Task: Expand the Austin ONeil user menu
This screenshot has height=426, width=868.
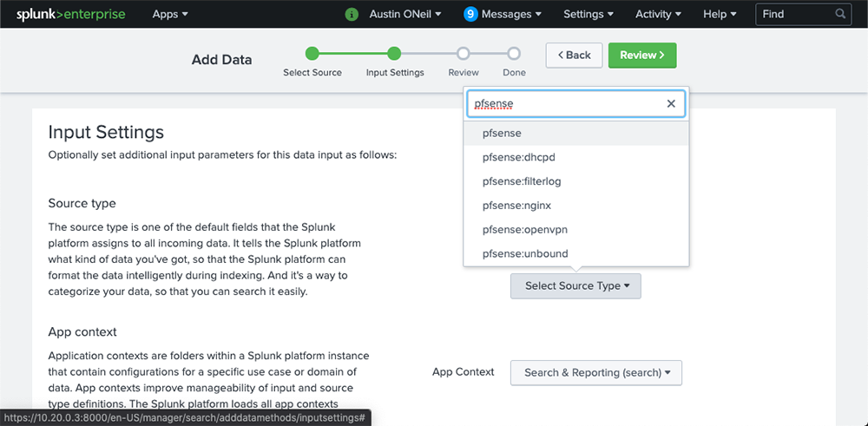Action: [x=405, y=14]
